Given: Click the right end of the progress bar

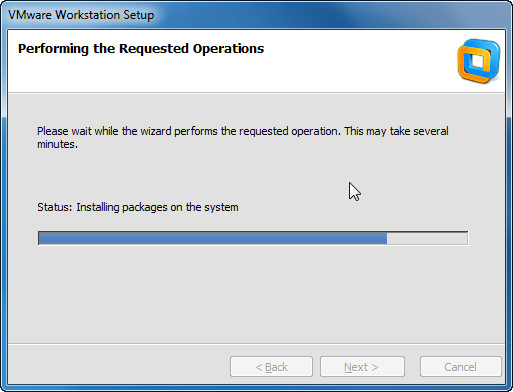Looking at the screenshot, I should coord(467,238).
